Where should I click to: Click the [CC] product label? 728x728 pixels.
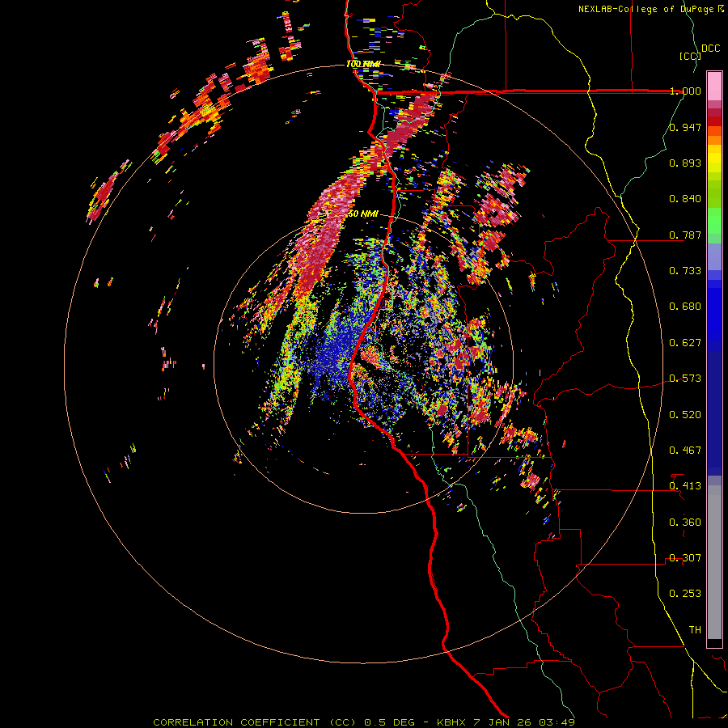pos(690,56)
